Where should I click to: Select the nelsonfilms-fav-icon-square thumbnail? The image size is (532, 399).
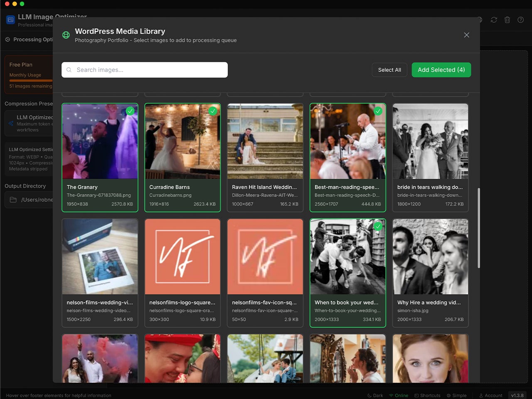(x=265, y=257)
